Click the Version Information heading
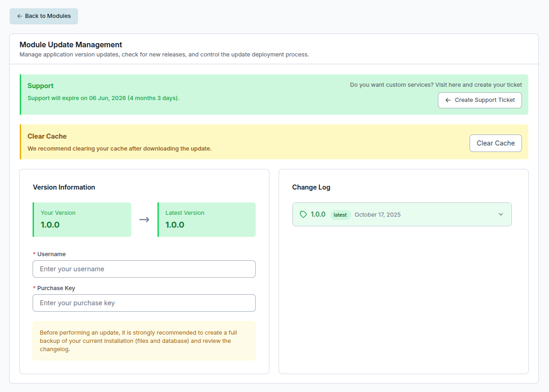The image size is (549, 392). pyautogui.click(x=64, y=187)
